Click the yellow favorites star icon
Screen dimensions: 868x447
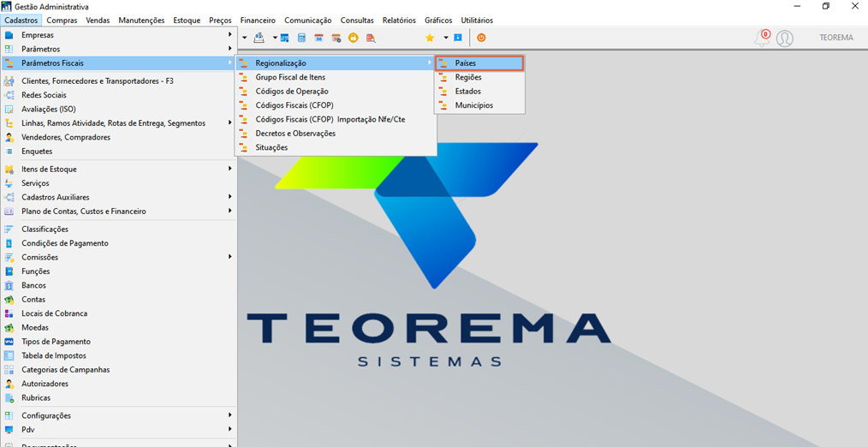tap(430, 38)
